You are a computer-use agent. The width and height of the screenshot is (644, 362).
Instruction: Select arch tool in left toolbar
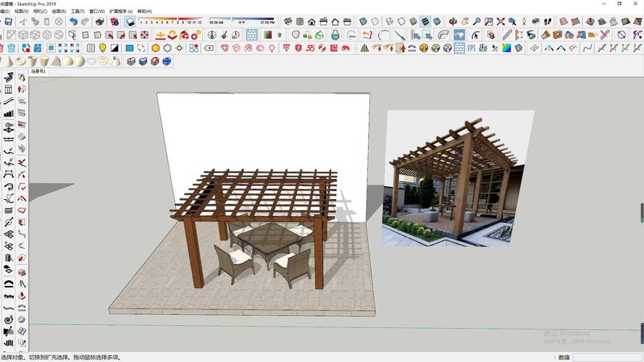pos(9,283)
